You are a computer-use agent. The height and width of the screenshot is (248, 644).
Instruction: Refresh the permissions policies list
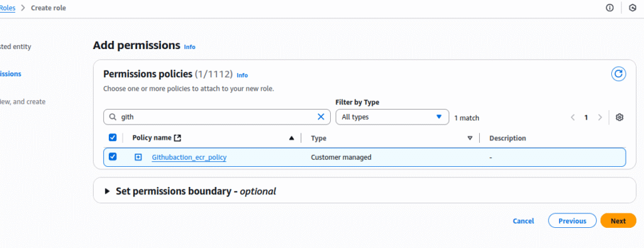pyautogui.click(x=619, y=74)
